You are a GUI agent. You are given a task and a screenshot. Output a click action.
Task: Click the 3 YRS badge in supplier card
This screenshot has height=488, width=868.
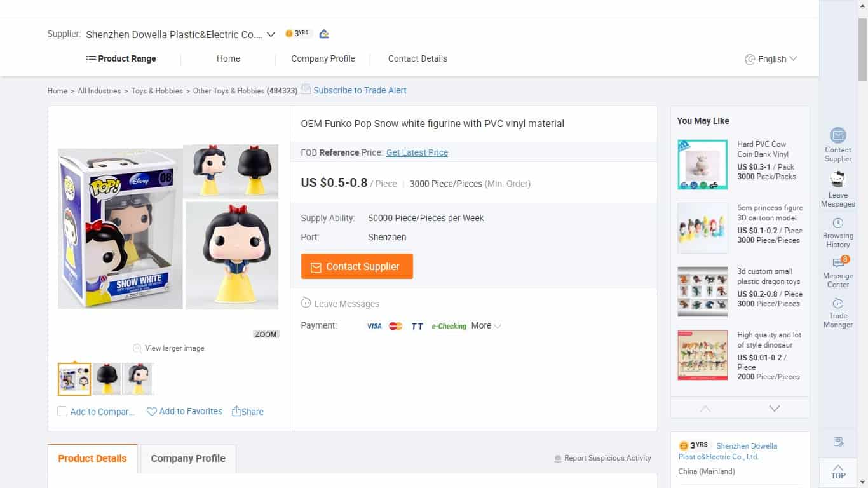(693, 445)
